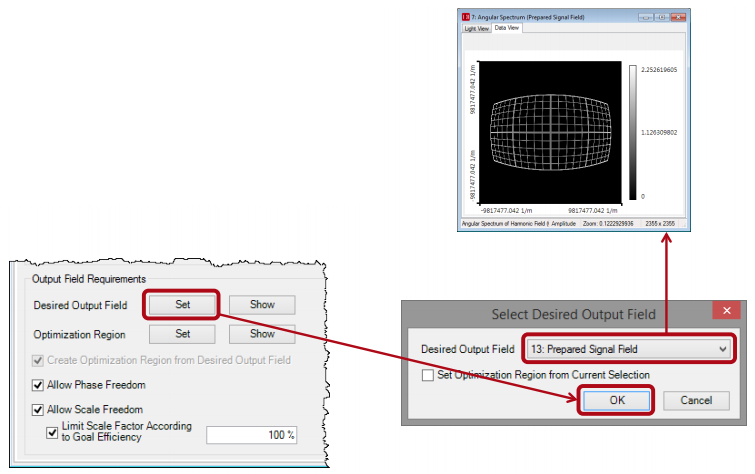Confirm the dialog with OK
The width and height of the screenshot is (755, 474).
tap(617, 400)
